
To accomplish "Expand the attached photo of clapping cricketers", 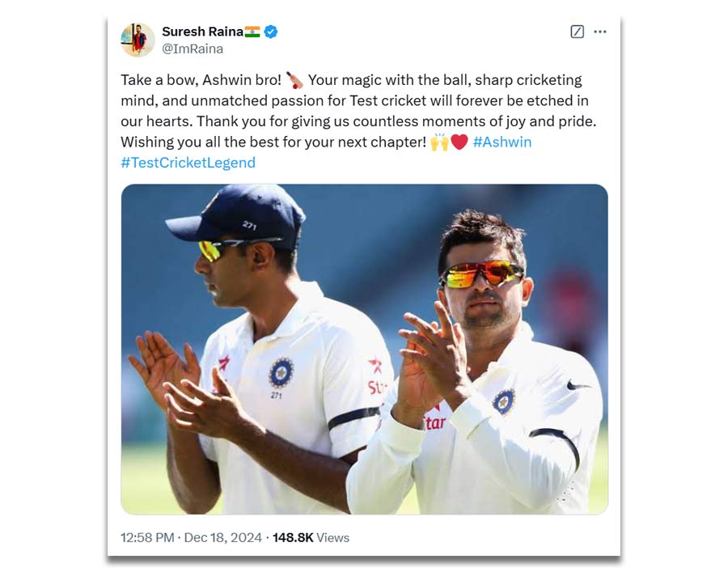I will point(365,350).
